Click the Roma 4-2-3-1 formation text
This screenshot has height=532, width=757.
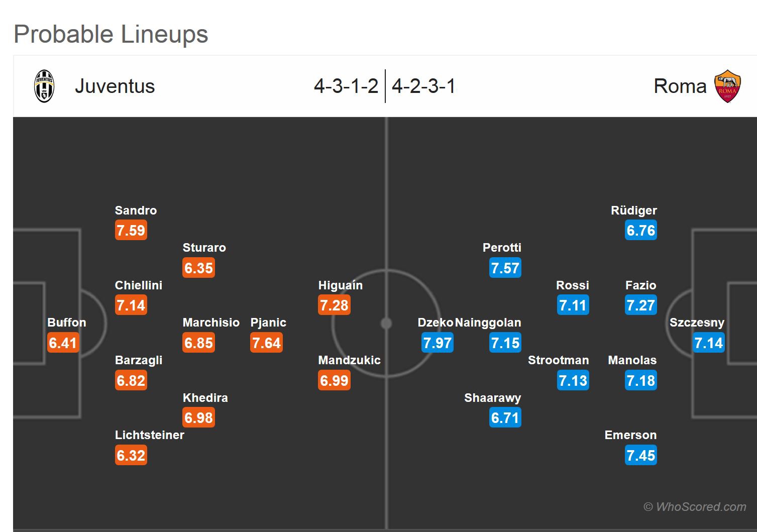pyautogui.click(x=423, y=86)
